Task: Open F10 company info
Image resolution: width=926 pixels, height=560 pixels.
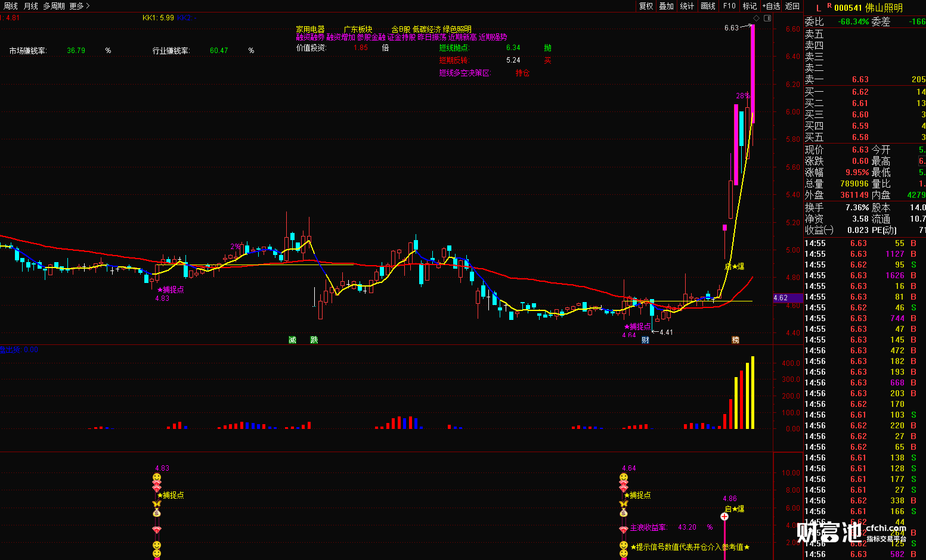Action: 729,6
